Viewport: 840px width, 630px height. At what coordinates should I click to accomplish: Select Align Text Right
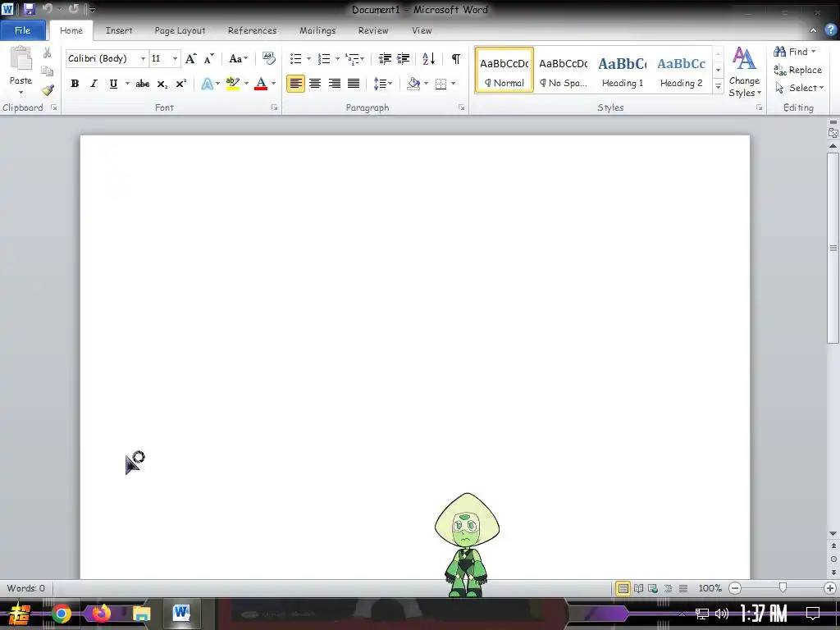[335, 84]
